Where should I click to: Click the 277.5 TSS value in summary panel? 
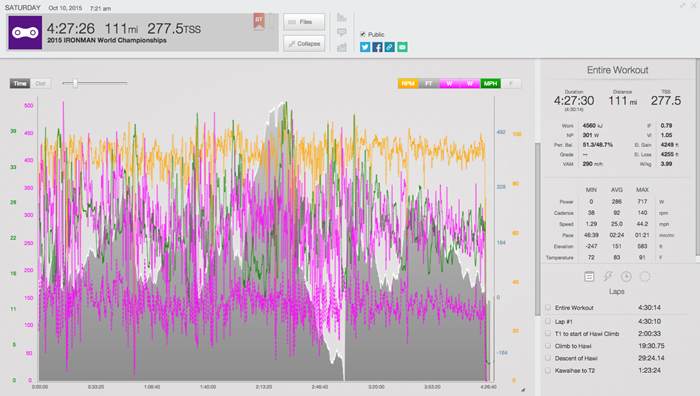[x=666, y=101]
